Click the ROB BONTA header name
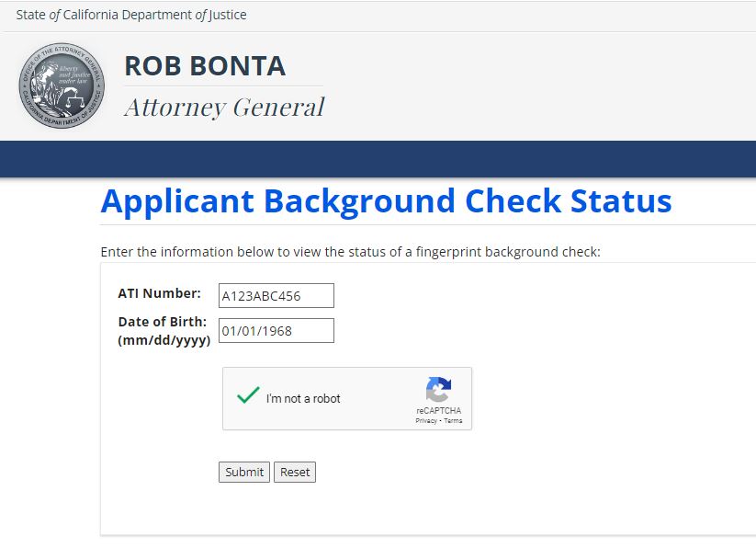The image size is (756, 559). coord(205,66)
